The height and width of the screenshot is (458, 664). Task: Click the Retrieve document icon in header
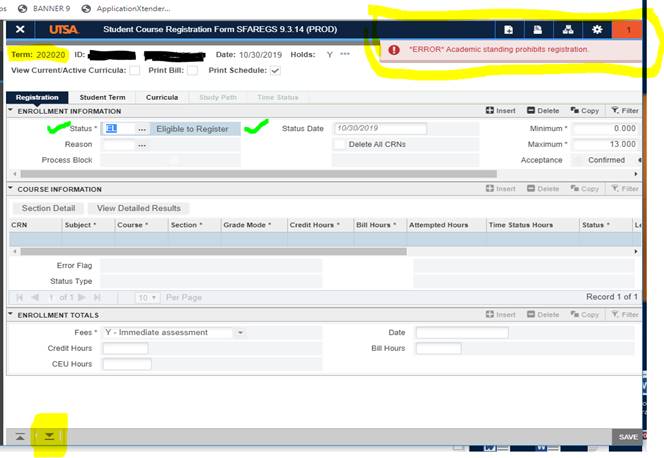[x=537, y=30]
